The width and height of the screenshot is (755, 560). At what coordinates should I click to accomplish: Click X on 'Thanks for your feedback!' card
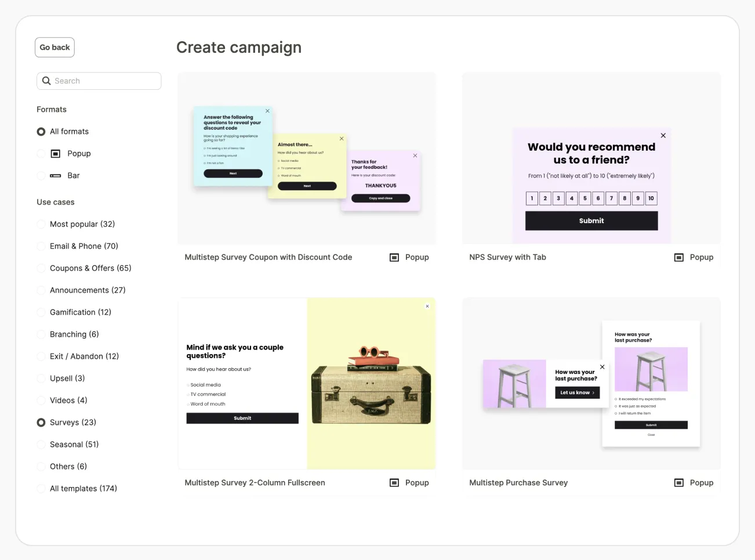click(415, 155)
